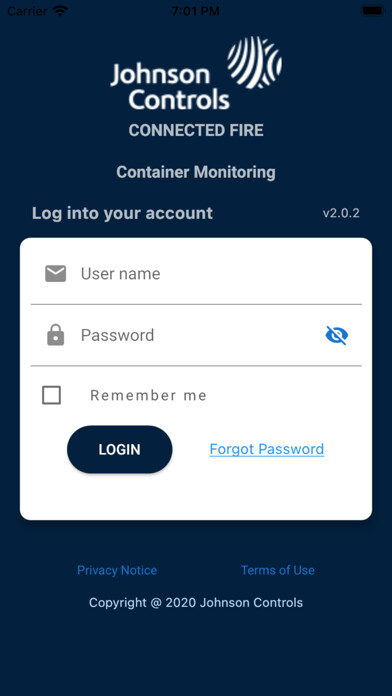Tap the v2.0.2 version label
Screen dimensions: 392x696
click(x=341, y=214)
